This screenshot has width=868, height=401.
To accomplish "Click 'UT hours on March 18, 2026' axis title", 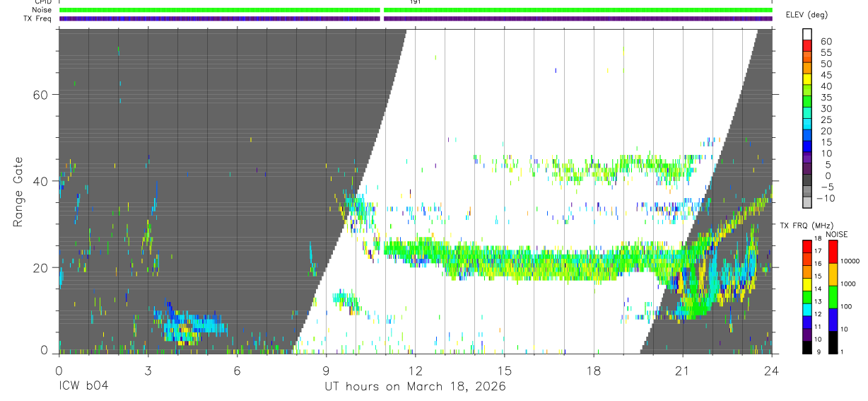I will point(415,387).
